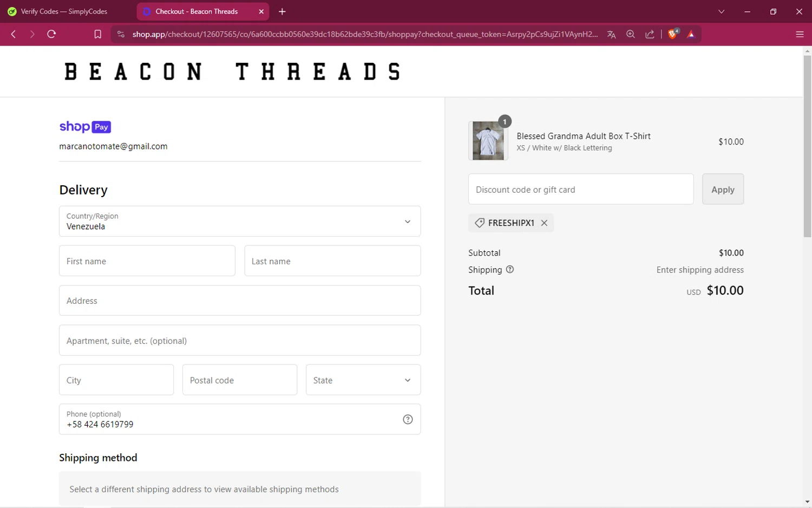Image resolution: width=812 pixels, height=508 pixels.
Task: Show phone number help question-mark icon
Action: point(408,419)
